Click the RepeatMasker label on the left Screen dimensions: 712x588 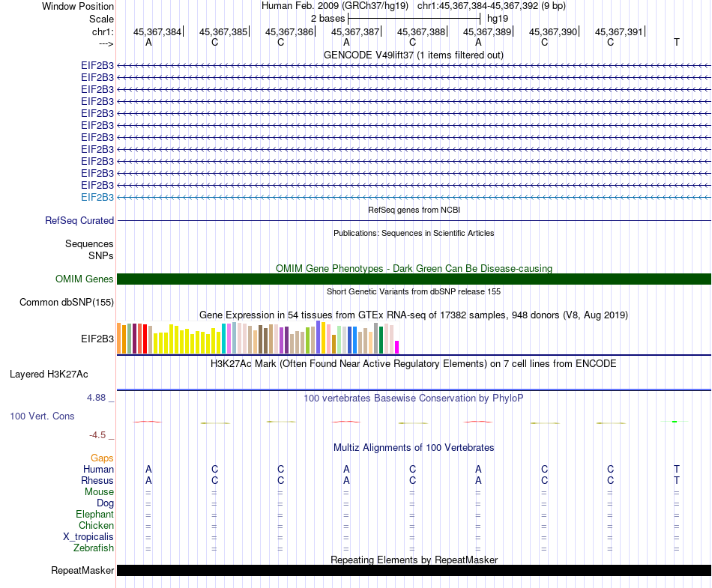pyautogui.click(x=82, y=571)
